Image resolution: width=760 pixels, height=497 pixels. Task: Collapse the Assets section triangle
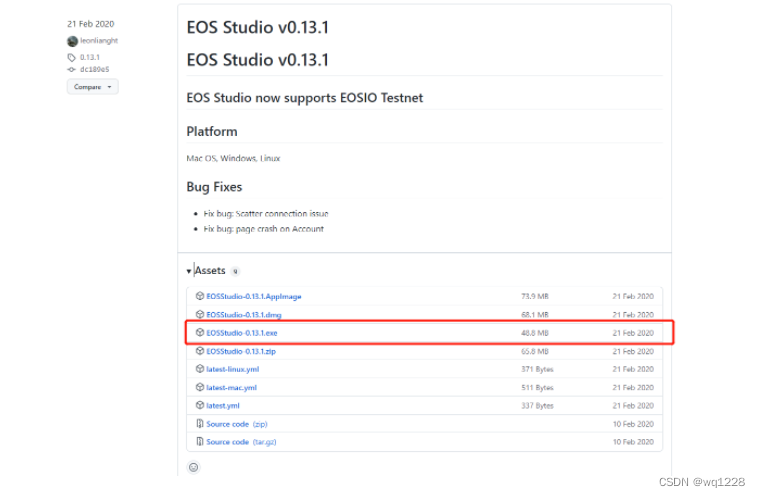tap(189, 271)
